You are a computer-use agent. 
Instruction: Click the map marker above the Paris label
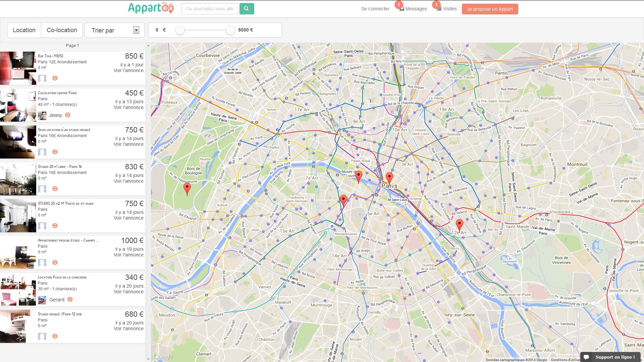pos(389,178)
